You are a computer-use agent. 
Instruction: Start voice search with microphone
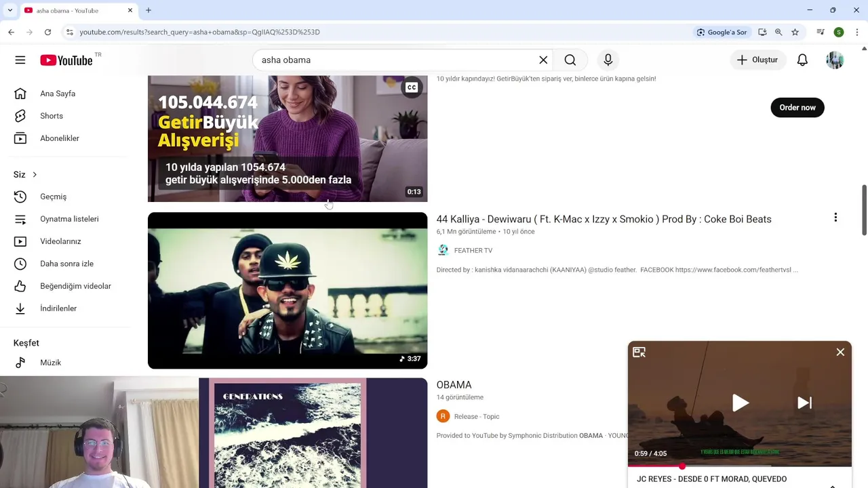tap(608, 60)
